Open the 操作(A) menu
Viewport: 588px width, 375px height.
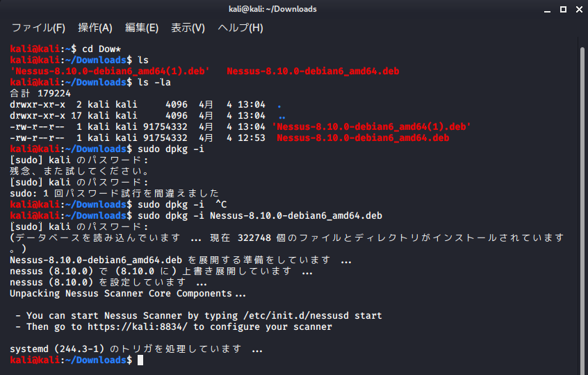click(95, 28)
